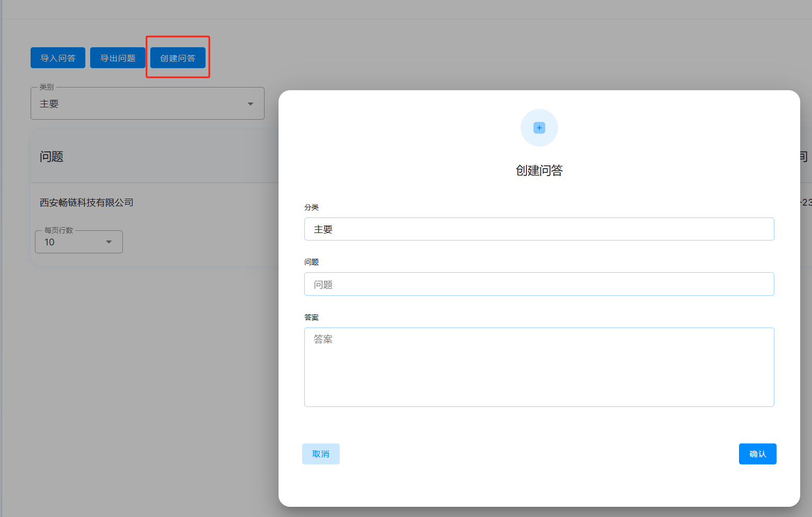Select the 西安畅链科技有限公司 table row
The width and height of the screenshot is (812, 517).
pos(86,202)
